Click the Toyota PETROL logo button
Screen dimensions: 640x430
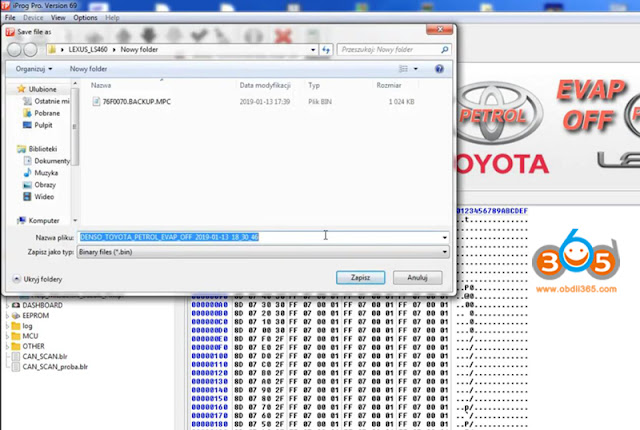pos(498,114)
